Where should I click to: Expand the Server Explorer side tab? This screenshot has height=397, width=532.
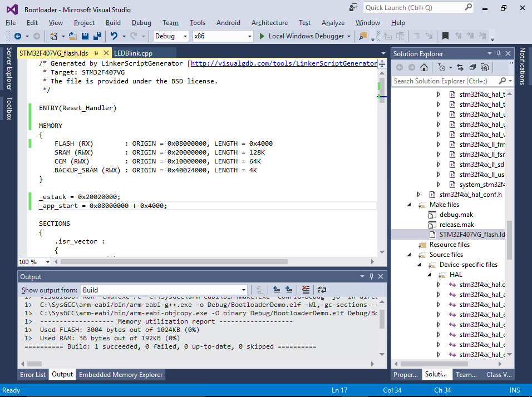tap(9, 68)
